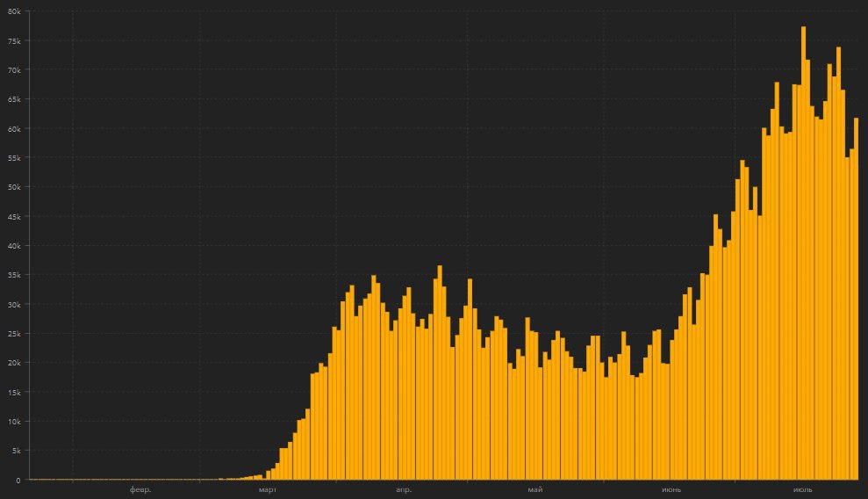Click the "апр." month label
Image resolution: width=868 pixels, height=499 pixels.
404,489
